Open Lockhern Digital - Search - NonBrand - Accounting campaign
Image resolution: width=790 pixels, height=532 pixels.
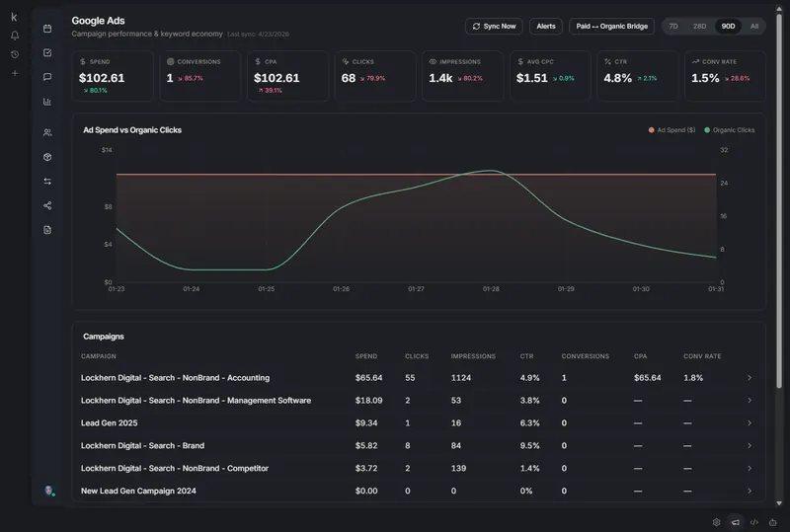(176, 378)
